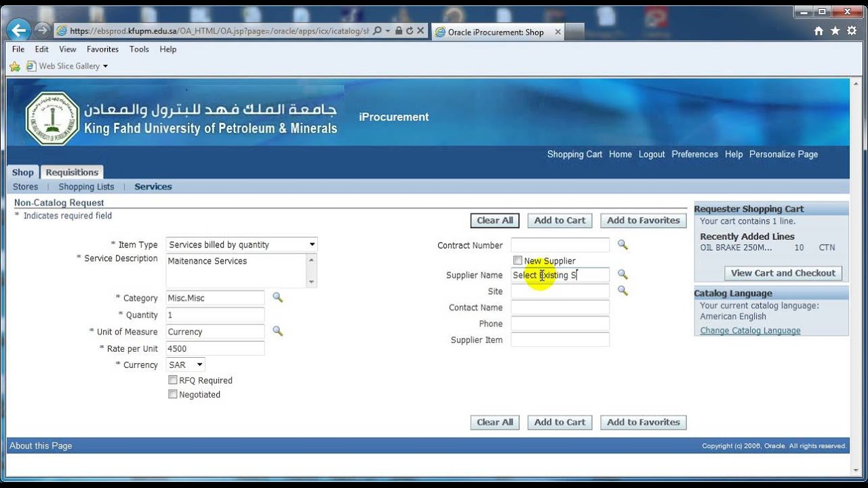Click the Contract Number input field
Viewport: 868px width, 488px height.
pos(560,245)
